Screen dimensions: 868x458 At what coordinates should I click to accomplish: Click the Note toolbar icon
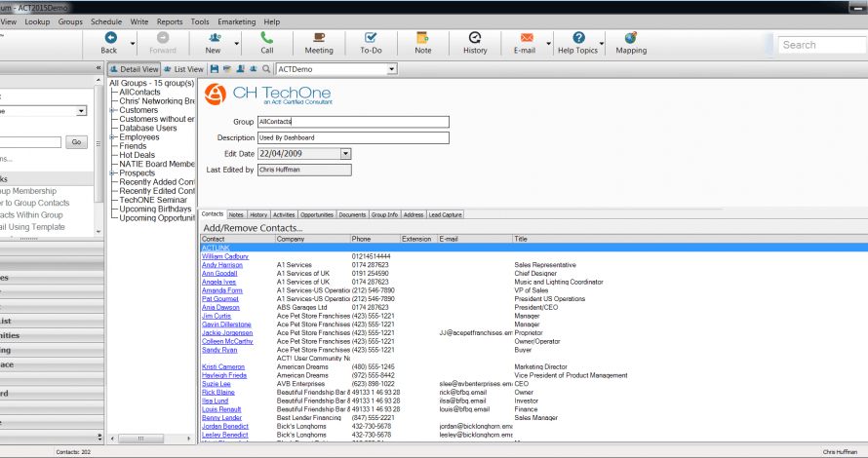click(422, 38)
